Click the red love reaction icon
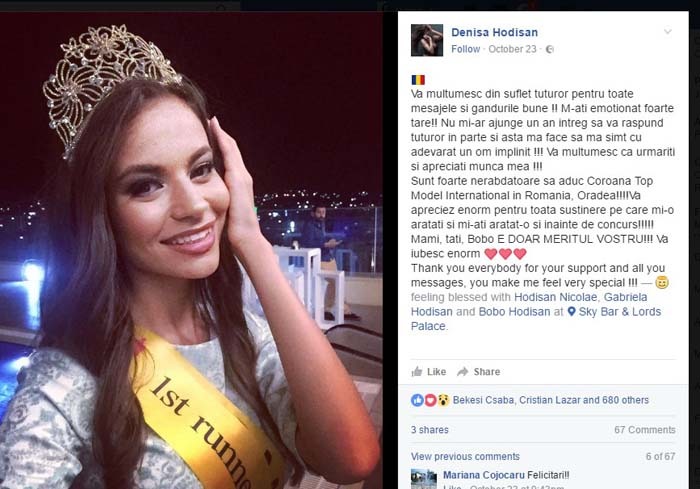700x489 pixels. pos(430,400)
